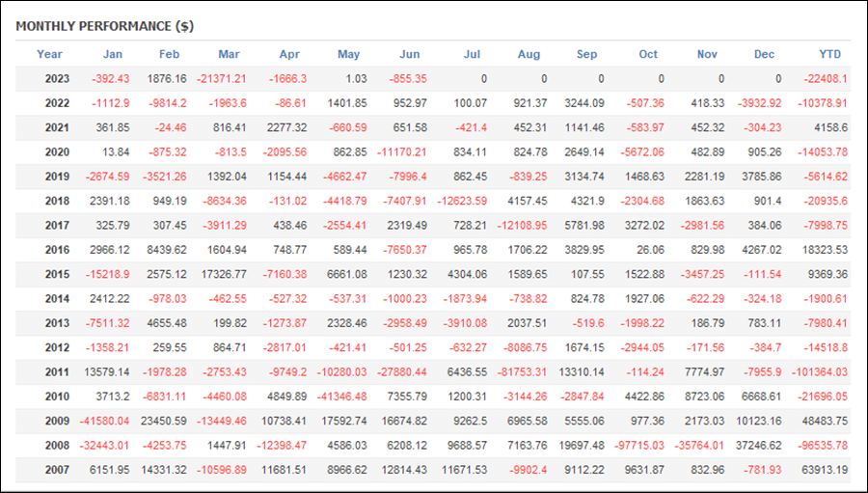Select the Jan column header
868x493 pixels.
pos(113,54)
